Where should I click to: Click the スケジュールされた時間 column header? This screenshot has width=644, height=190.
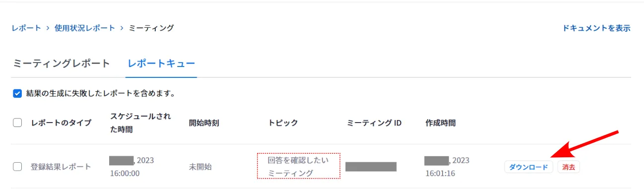click(x=140, y=123)
